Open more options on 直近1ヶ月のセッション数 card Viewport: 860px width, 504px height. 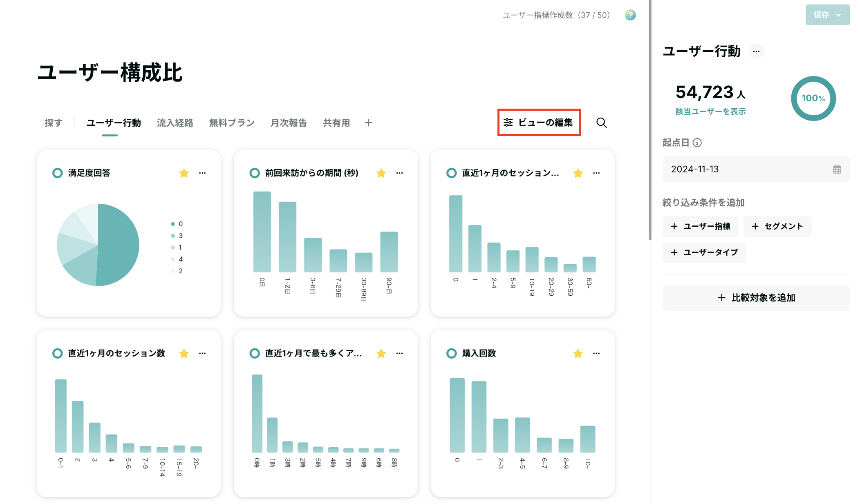pos(202,353)
